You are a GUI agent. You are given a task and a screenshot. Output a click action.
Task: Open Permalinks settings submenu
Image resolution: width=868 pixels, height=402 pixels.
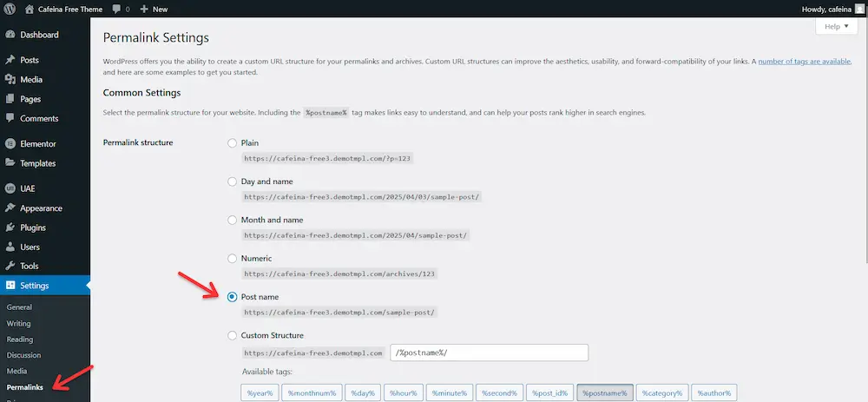(25, 387)
